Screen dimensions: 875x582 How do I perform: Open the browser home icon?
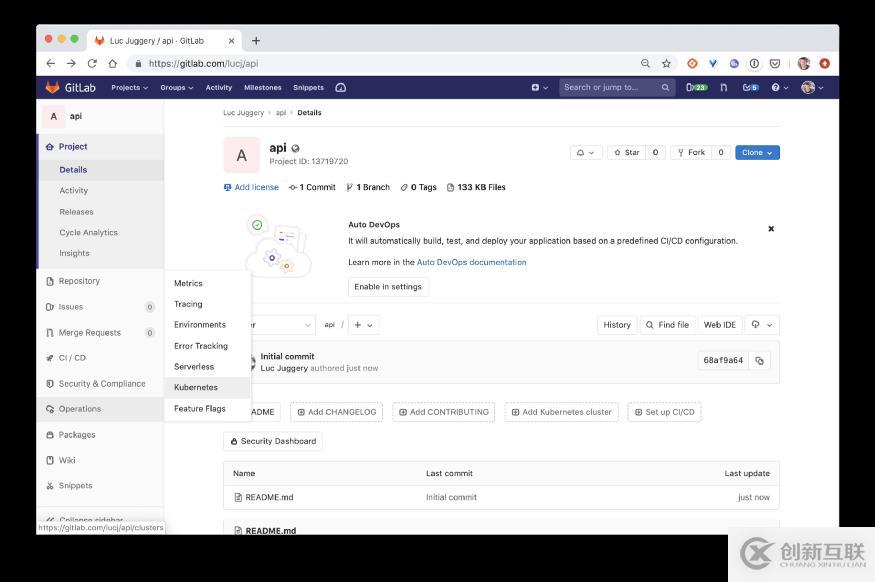click(113, 64)
